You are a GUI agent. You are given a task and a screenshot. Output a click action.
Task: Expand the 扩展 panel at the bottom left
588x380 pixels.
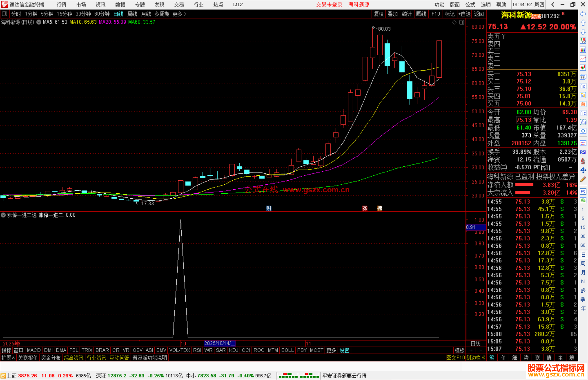pyautogui.click(x=8, y=358)
